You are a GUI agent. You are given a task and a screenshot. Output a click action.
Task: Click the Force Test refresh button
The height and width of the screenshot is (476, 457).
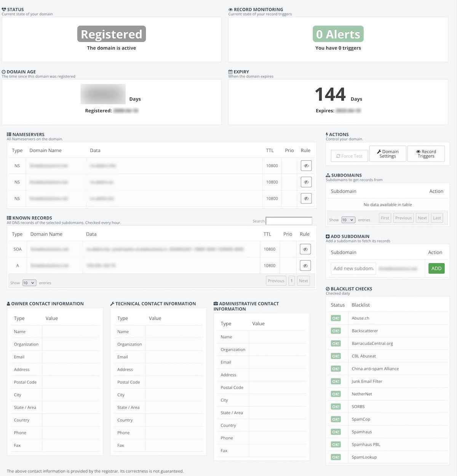pyautogui.click(x=349, y=156)
